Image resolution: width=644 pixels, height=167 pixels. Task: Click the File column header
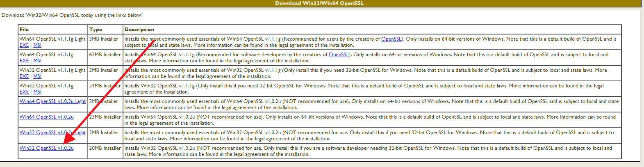[53, 30]
